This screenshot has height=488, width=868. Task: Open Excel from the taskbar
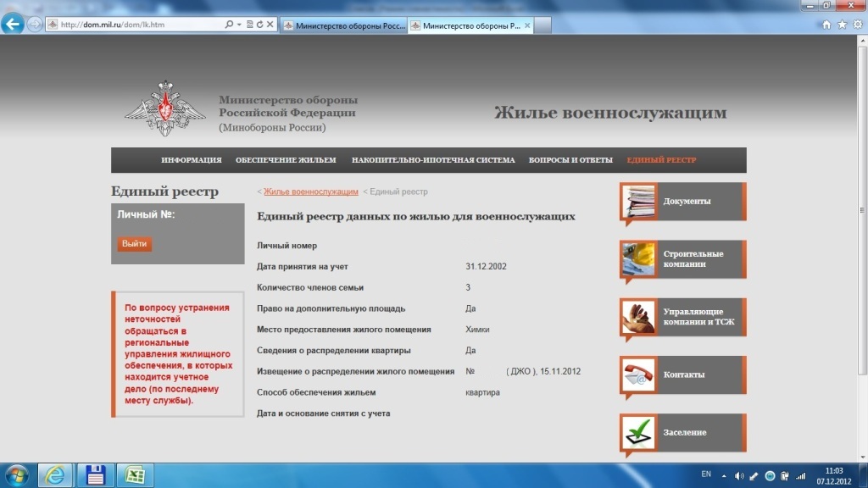tap(134, 474)
